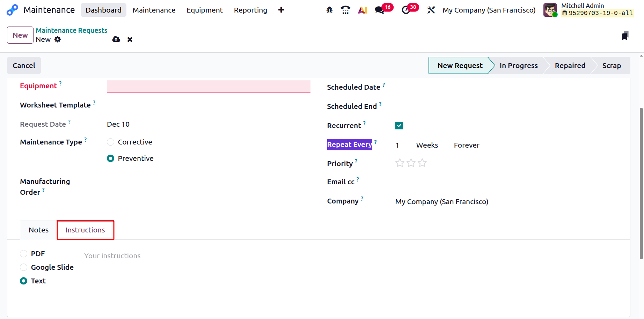Open the Reporting menu
The image size is (644, 319).
tap(250, 10)
